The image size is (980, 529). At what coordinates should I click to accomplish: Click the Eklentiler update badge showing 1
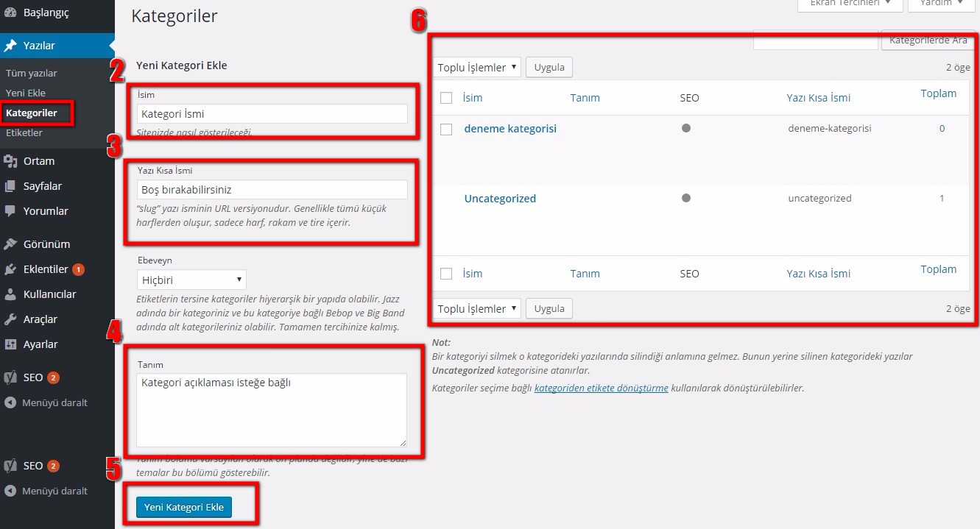tap(78, 269)
